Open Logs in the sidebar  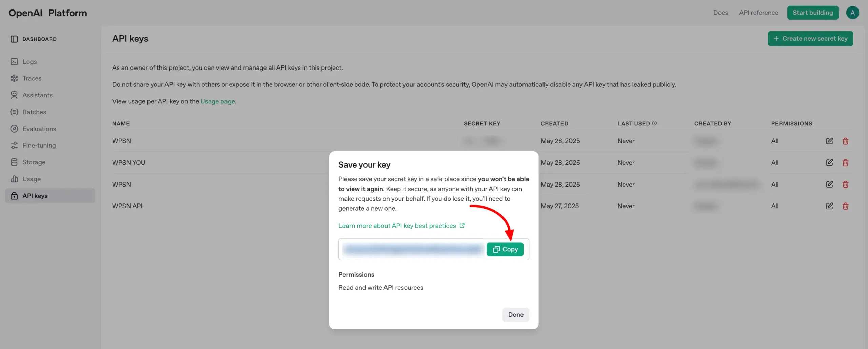pos(29,62)
